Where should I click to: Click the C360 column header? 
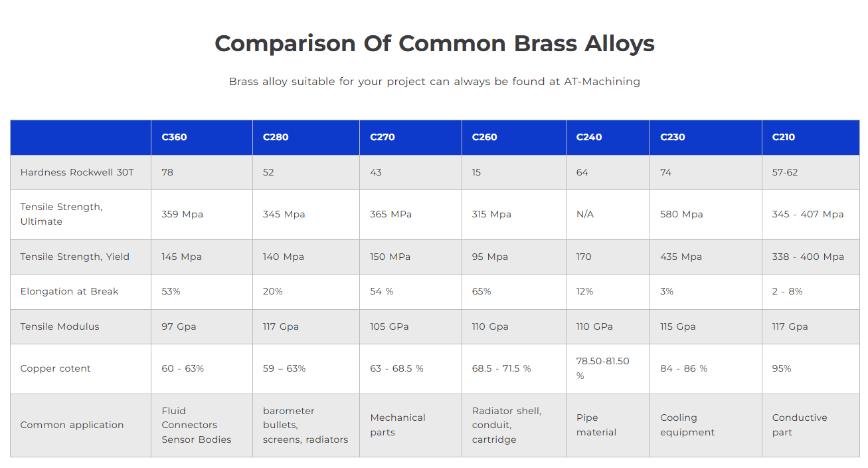click(202, 138)
